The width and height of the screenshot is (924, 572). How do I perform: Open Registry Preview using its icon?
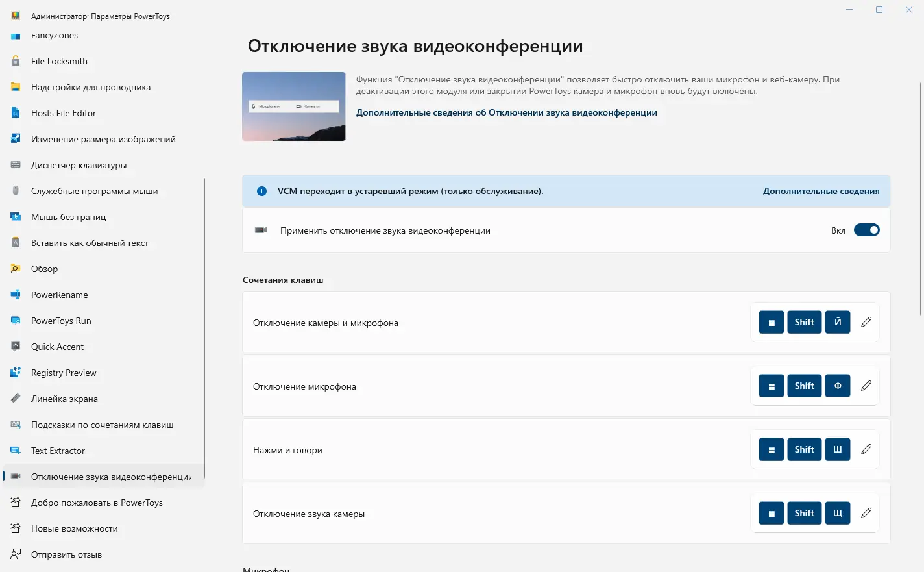tap(16, 373)
